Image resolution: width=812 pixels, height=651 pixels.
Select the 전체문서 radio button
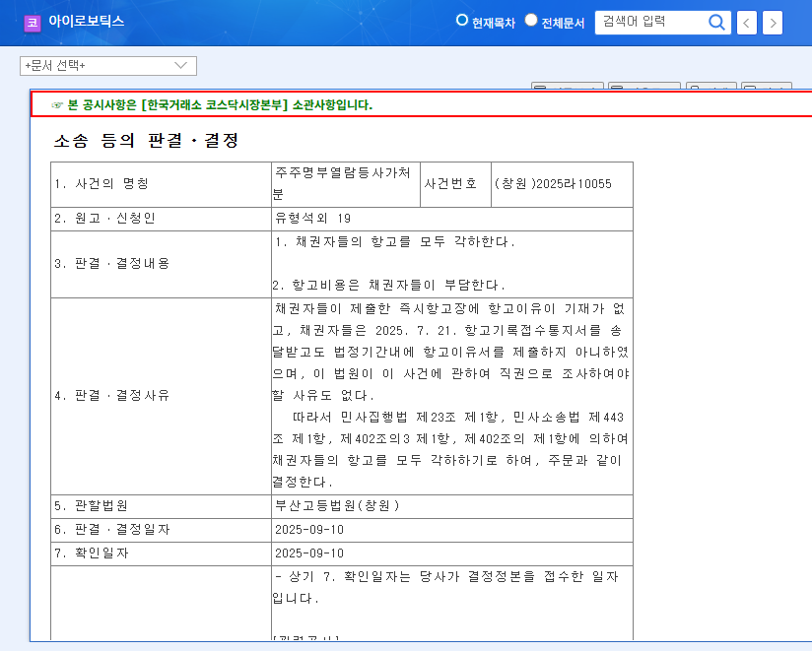[530, 20]
